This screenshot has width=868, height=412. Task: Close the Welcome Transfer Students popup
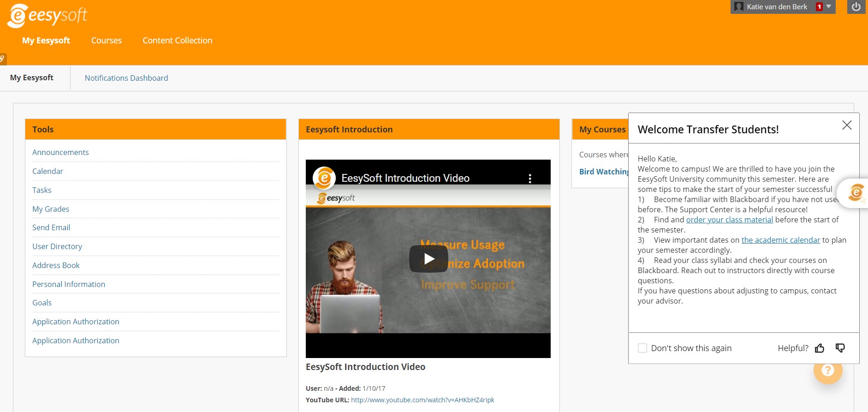pos(847,125)
